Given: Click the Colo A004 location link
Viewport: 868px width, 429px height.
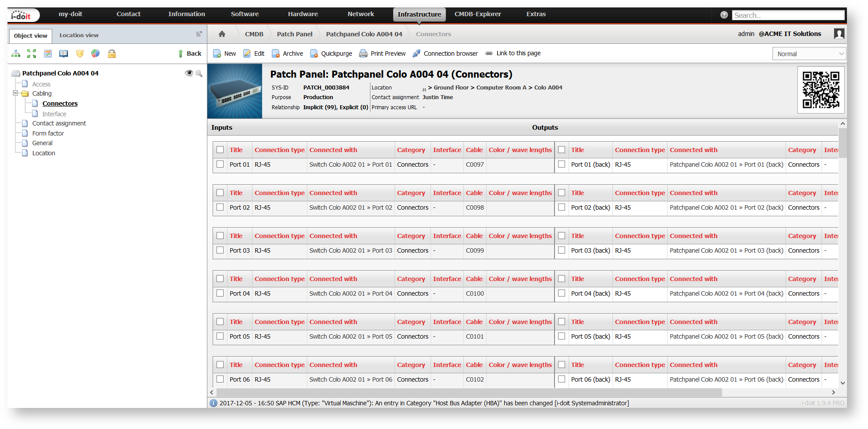Looking at the screenshot, I should pos(548,87).
